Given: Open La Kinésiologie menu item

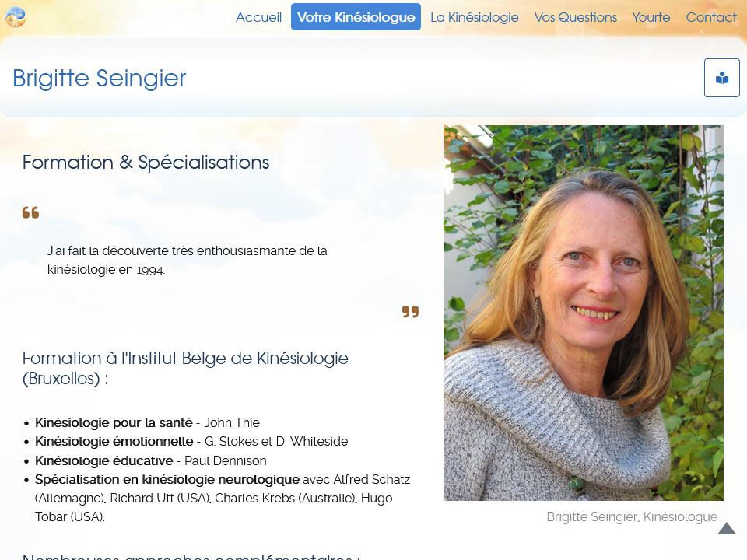Looking at the screenshot, I should (x=475, y=17).
